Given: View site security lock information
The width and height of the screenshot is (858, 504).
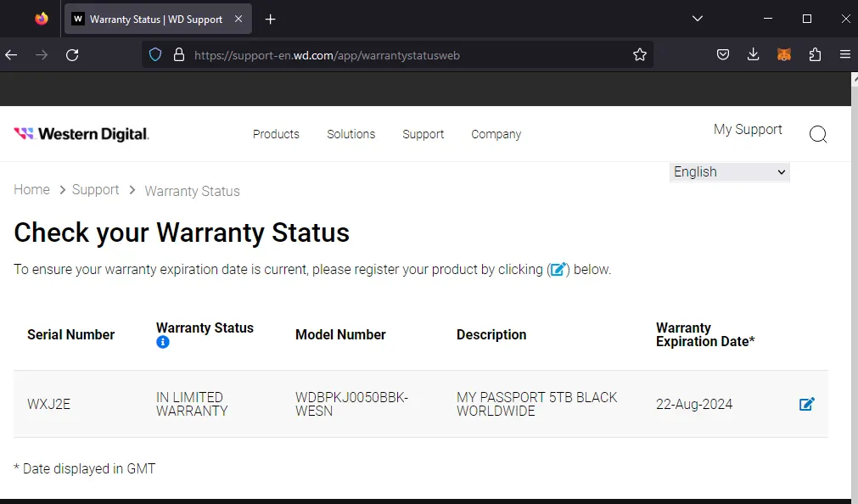Looking at the screenshot, I should pos(179,54).
